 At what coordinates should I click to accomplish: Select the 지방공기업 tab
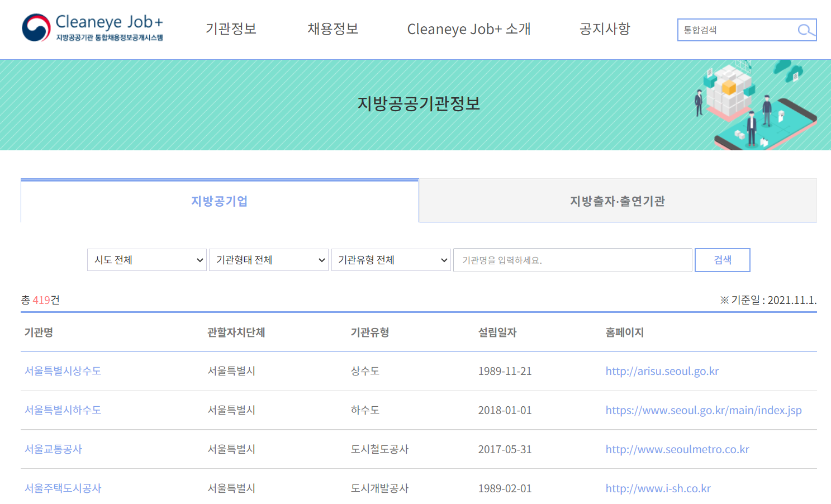point(220,201)
